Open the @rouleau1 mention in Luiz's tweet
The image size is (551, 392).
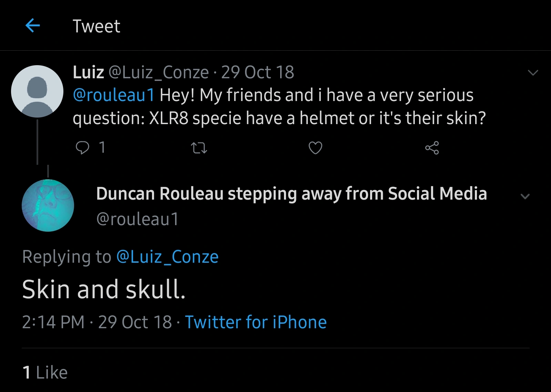tap(114, 95)
